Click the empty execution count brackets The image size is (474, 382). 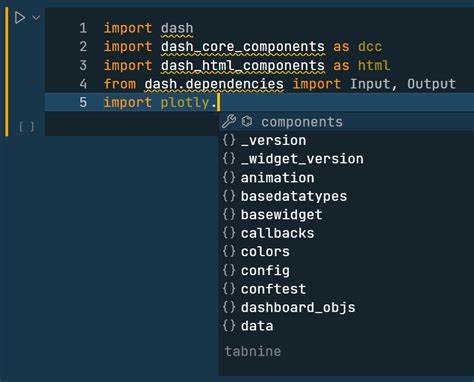coord(27,127)
